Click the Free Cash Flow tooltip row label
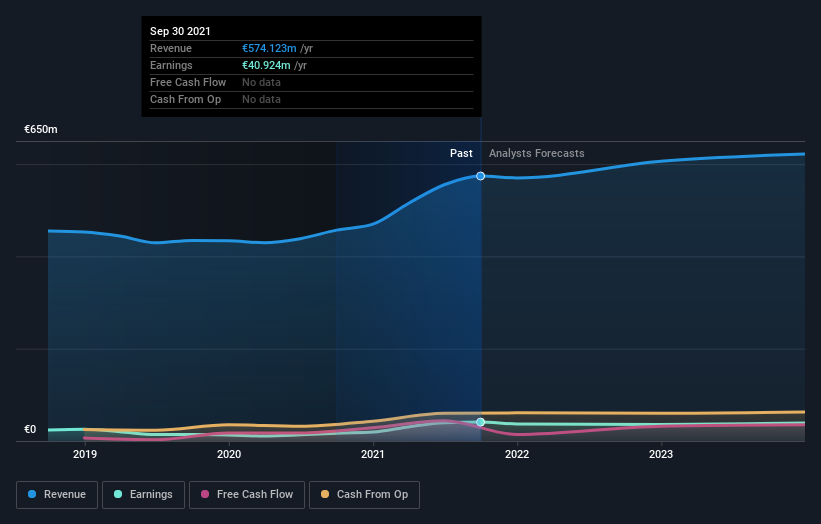Image resolution: width=821 pixels, height=524 pixels. [188, 82]
